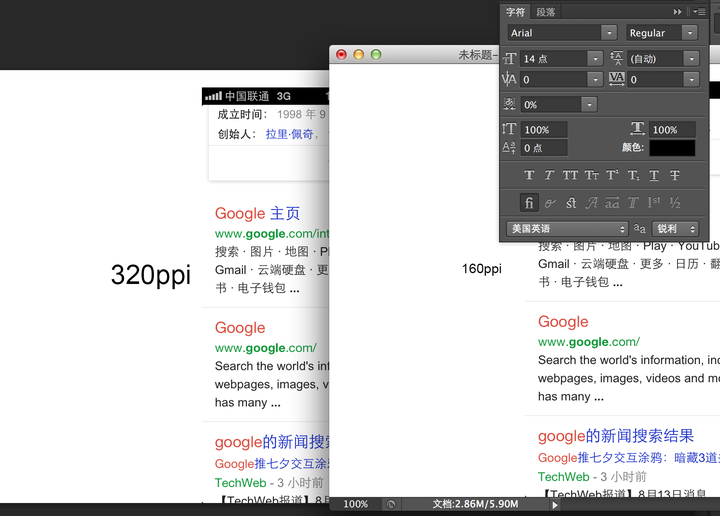
Task: Enable All Caps (TT) style
Action: click(x=570, y=175)
